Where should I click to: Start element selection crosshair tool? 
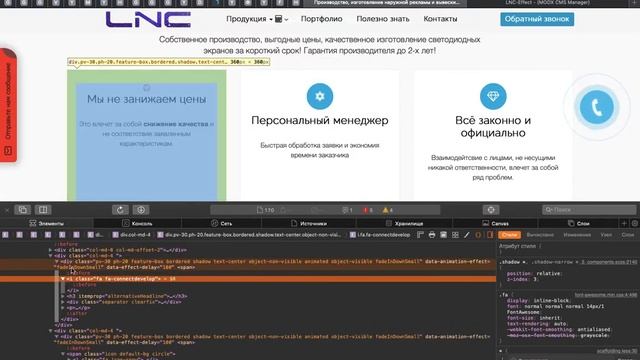[x=491, y=210]
